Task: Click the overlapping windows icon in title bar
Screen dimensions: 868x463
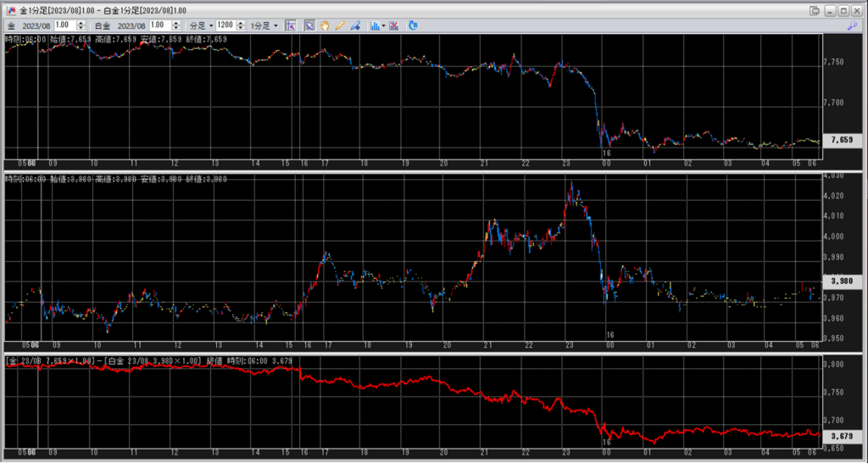Action: pos(815,10)
